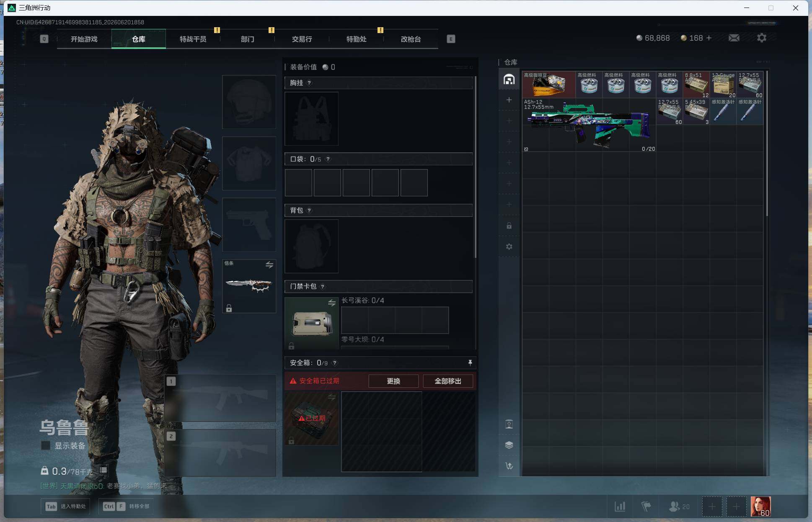The height and width of the screenshot is (522, 812).
Task: Add teammate in first empty squad slot
Action: pyautogui.click(x=712, y=507)
